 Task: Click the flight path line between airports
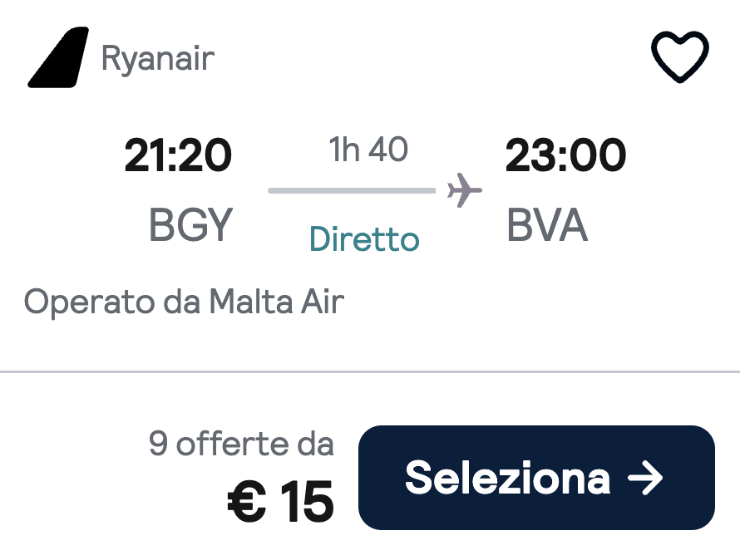pos(353,191)
